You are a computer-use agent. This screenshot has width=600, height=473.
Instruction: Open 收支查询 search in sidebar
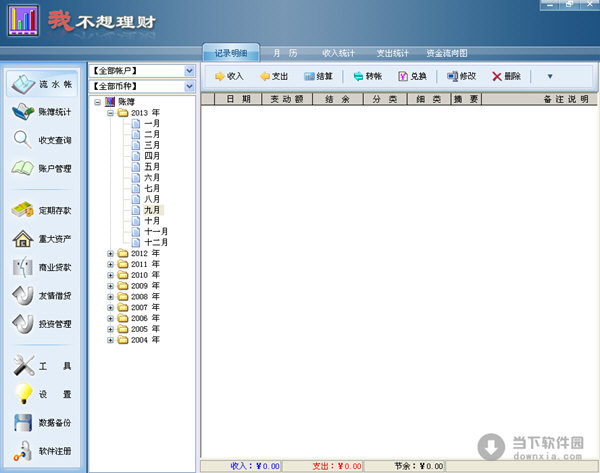[x=42, y=140]
